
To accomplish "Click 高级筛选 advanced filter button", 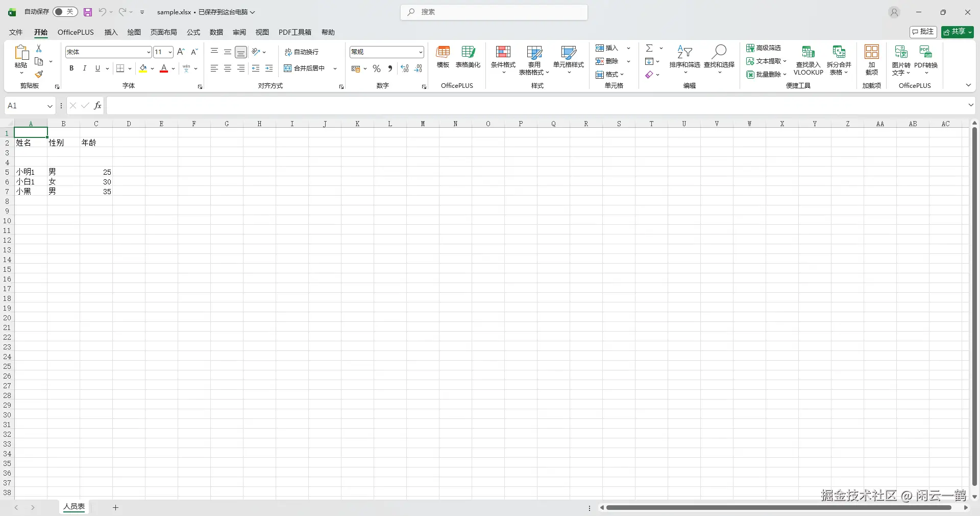I will [x=764, y=48].
